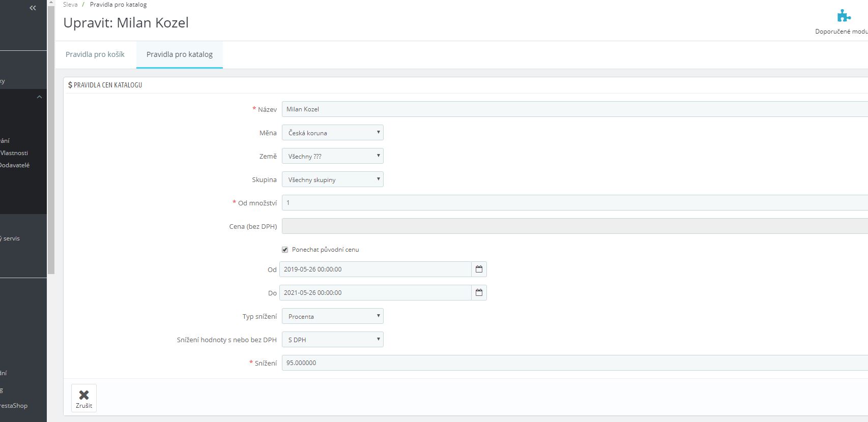Viewport: 868px width, 422px height.
Task: Go to Sleva breadcrumb link
Action: coord(70,5)
